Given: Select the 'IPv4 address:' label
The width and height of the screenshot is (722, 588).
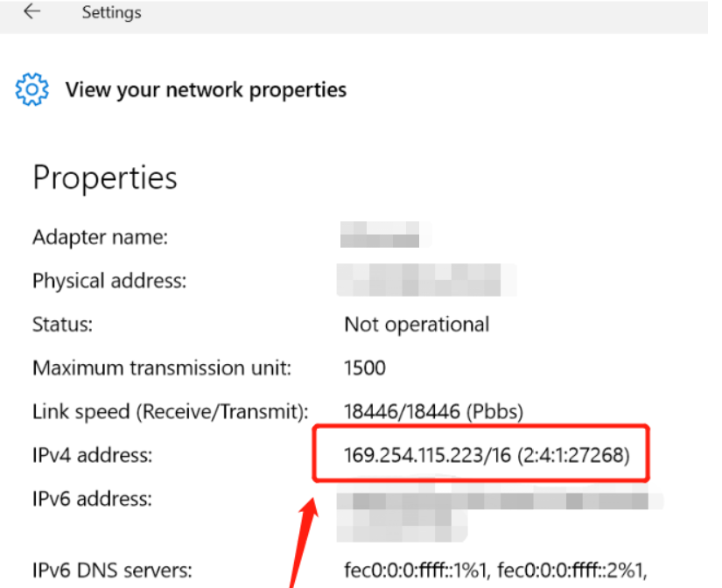Looking at the screenshot, I should 92,455.
